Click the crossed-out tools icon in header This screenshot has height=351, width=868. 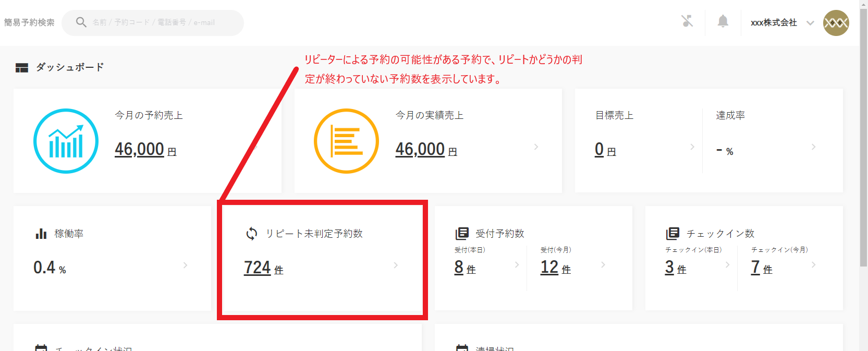[x=687, y=21]
